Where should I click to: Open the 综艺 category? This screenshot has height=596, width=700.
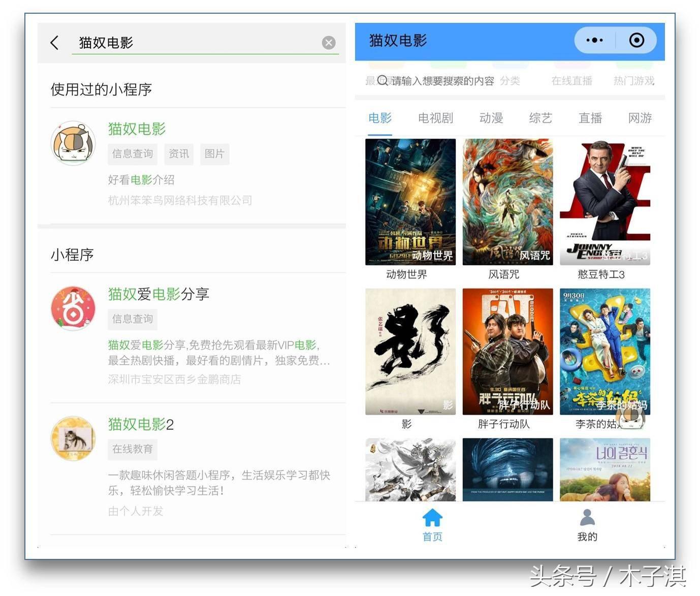[x=540, y=118]
